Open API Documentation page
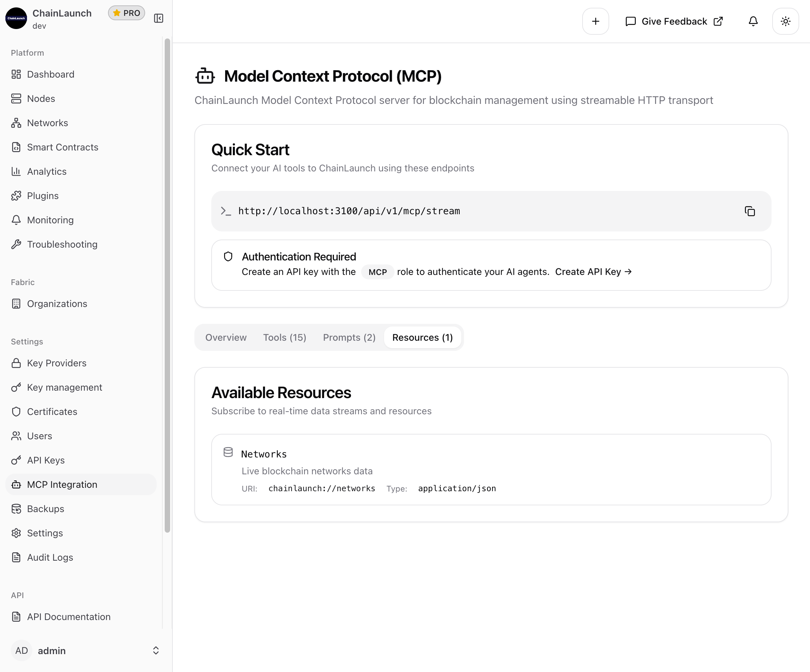Screen dimensions: 810x672 (x=68, y=617)
